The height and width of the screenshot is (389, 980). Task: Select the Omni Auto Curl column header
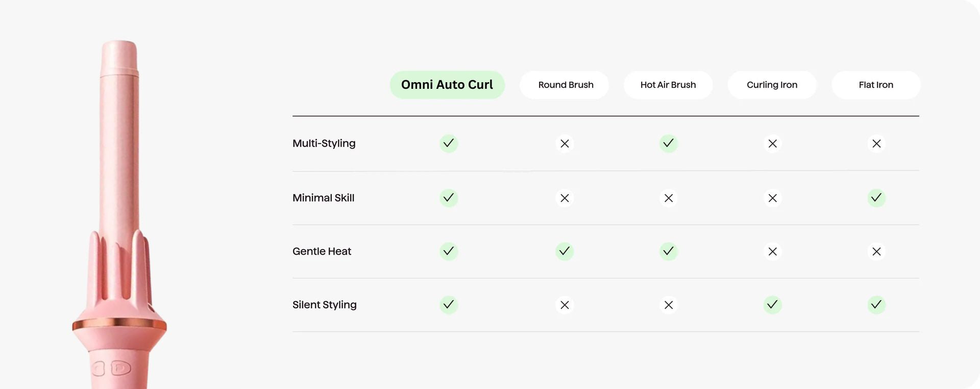point(447,85)
